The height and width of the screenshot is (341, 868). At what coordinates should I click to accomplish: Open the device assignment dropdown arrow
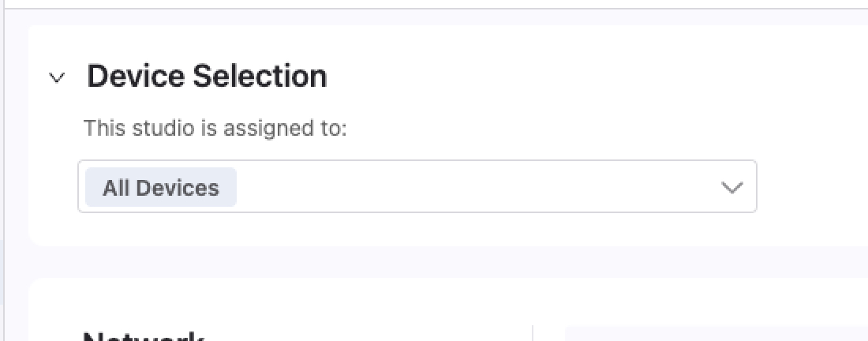(732, 187)
